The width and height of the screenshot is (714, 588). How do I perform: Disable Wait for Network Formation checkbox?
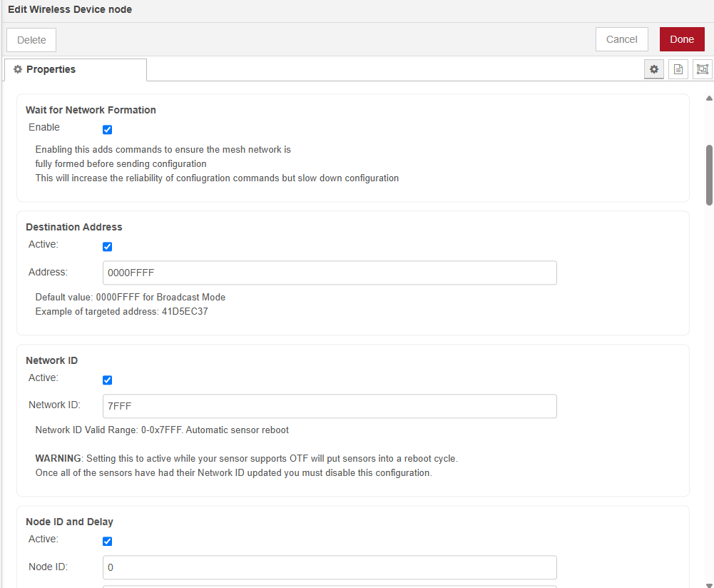click(x=107, y=130)
